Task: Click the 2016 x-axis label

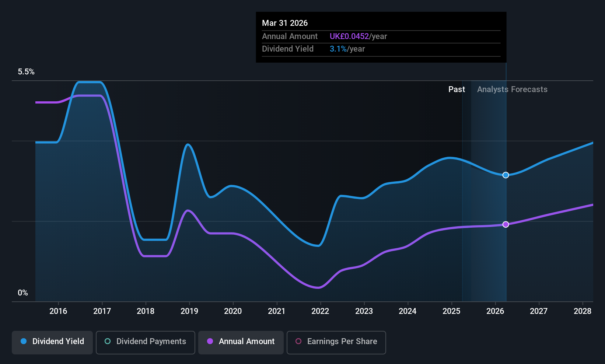Action: tap(58, 311)
